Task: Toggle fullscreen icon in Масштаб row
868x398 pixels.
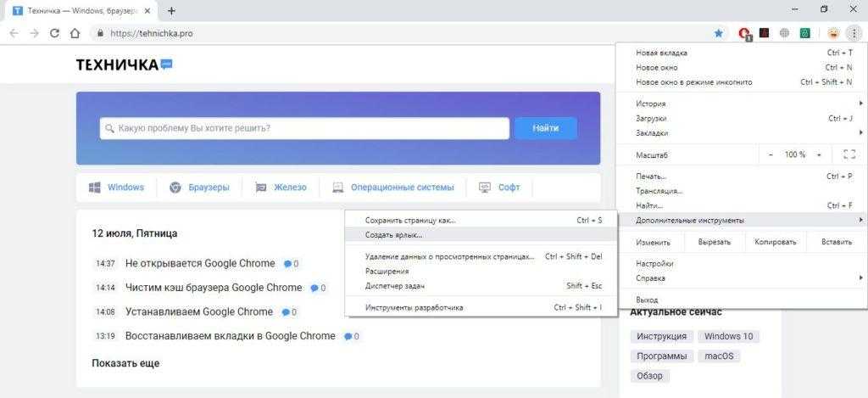Action: tap(849, 155)
